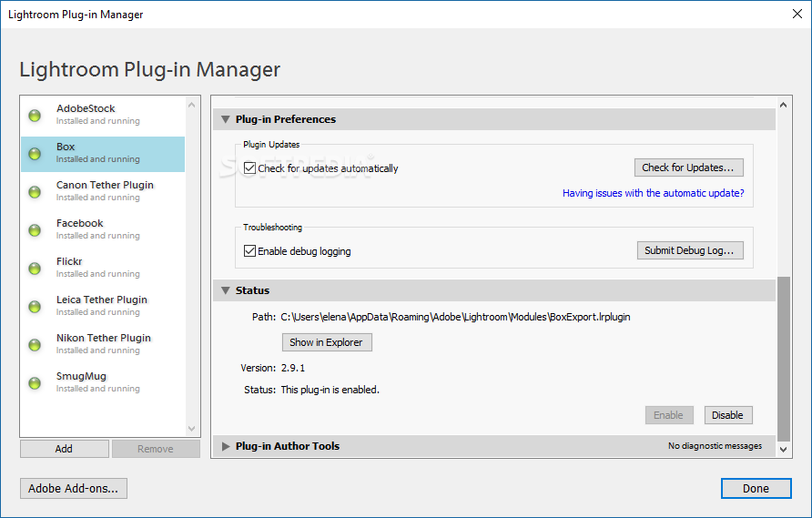Follow the Having issues with automatic update link

click(653, 193)
